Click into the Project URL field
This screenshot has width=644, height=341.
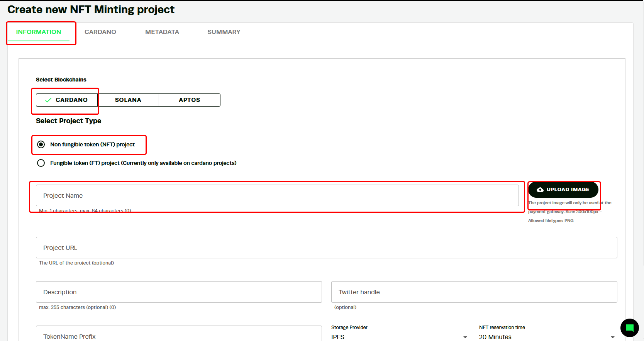point(327,248)
